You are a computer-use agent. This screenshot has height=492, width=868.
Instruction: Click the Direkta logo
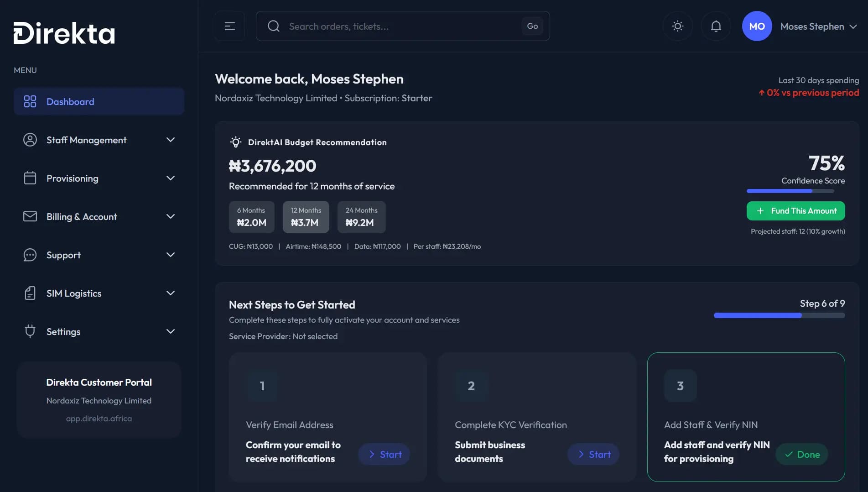(x=64, y=33)
